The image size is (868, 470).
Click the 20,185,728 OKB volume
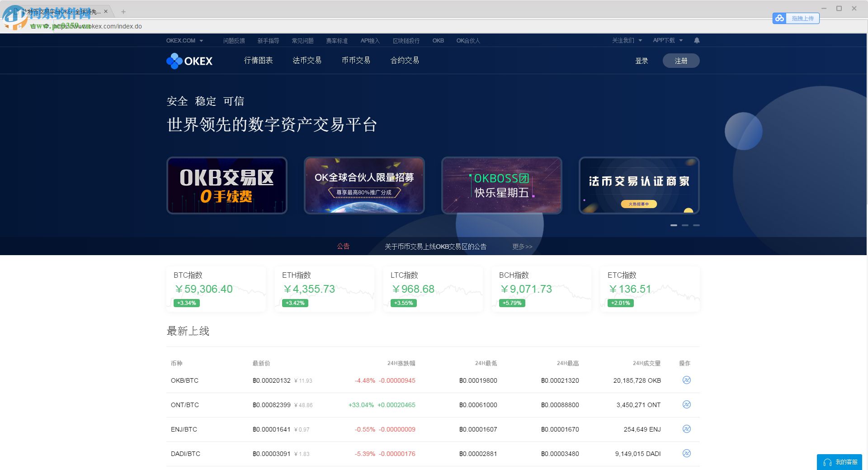pyautogui.click(x=637, y=380)
